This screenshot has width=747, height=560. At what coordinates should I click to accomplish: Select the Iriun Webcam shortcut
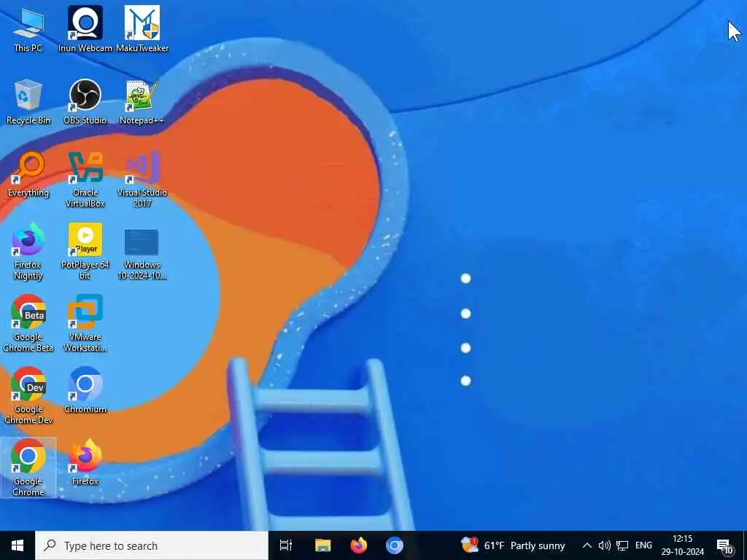pyautogui.click(x=85, y=29)
